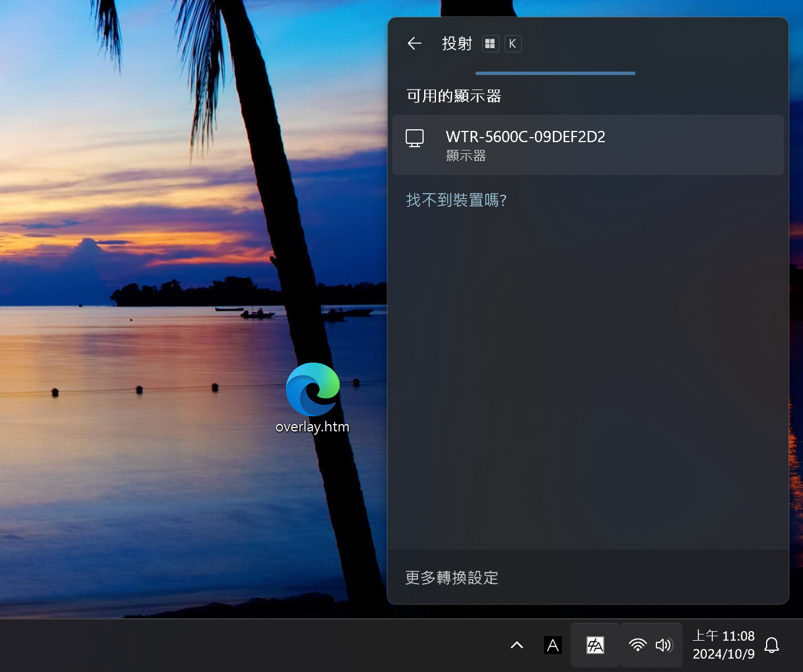Click the 上午 11:08 clock time
Viewport: 803px width, 672px height.
pyautogui.click(x=724, y=636)
